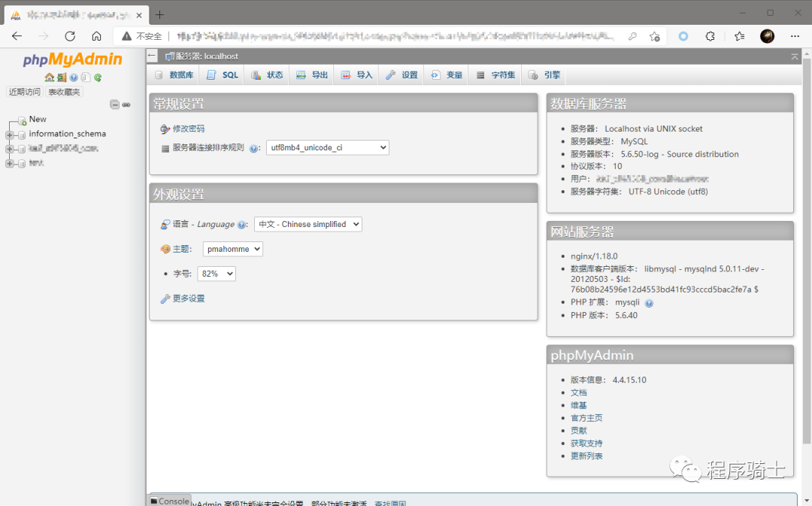This screenshot has width=812, height=506.
Task: Expand the last blurred database tree node
Action: click(9, 164)
